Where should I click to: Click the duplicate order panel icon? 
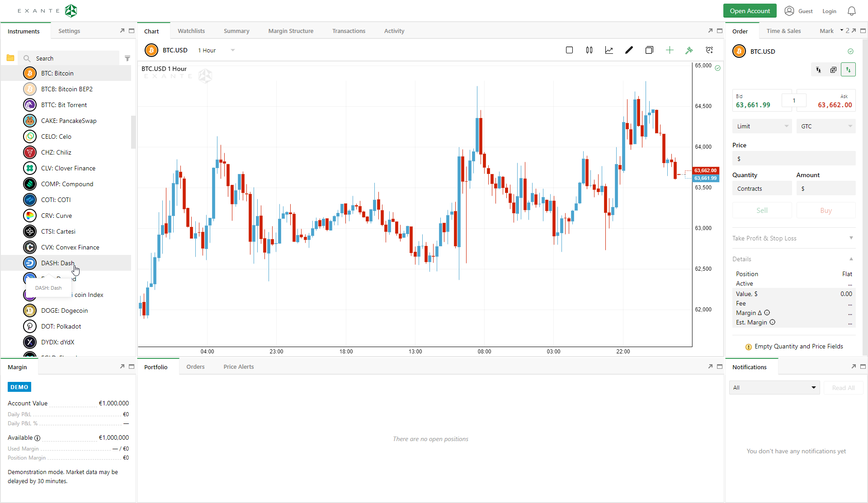(x=833, y=70)
